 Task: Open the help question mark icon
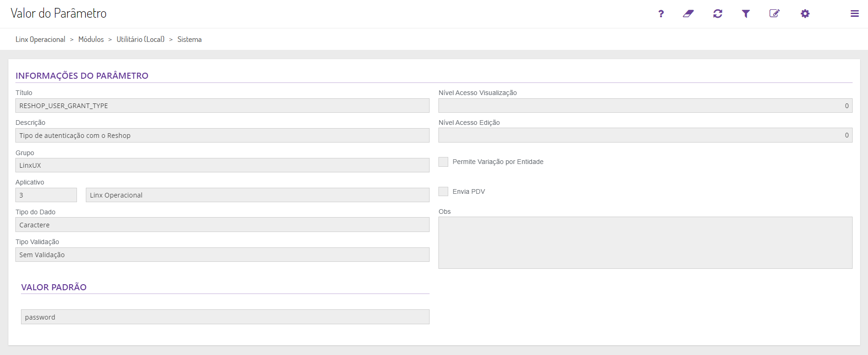tap(661, 14)
